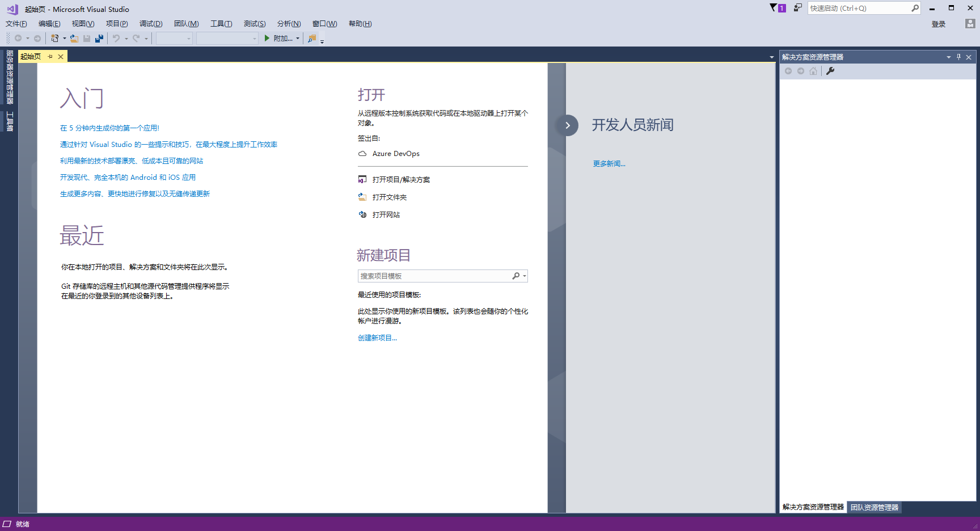Click the Redo toolbar icon
980x531 pixels.
pos(136,38)
